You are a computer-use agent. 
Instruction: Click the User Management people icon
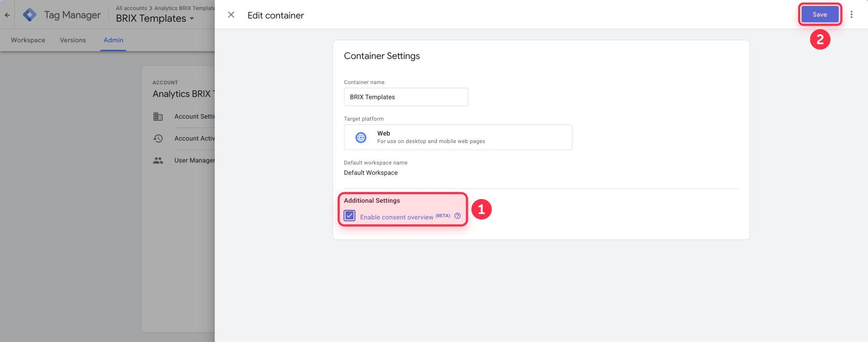point(158,161)
